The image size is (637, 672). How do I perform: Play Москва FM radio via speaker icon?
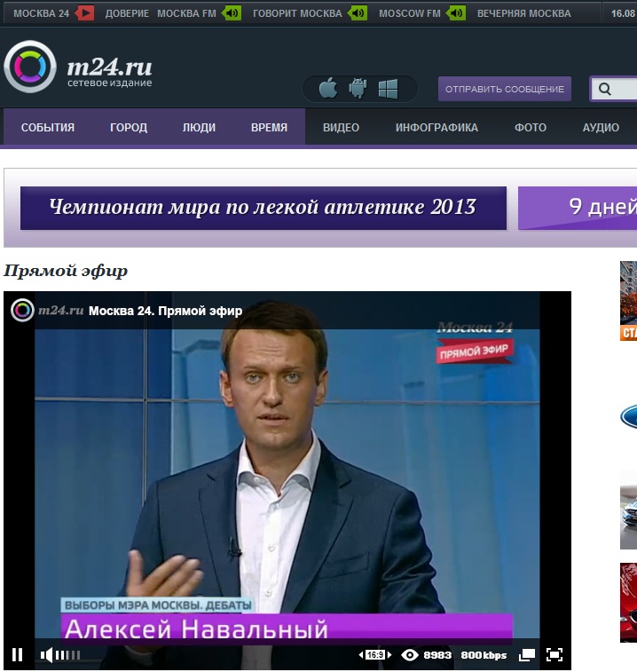pos(232,13)
